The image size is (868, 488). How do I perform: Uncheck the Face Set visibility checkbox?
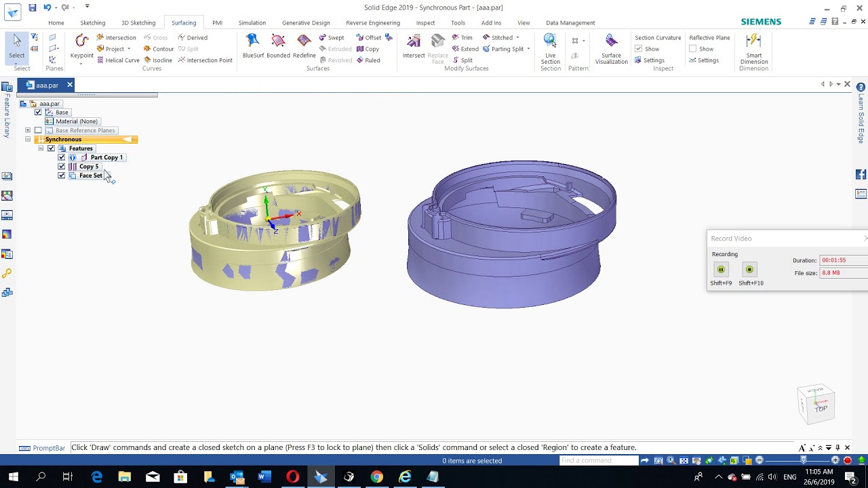tap(62, 176)
